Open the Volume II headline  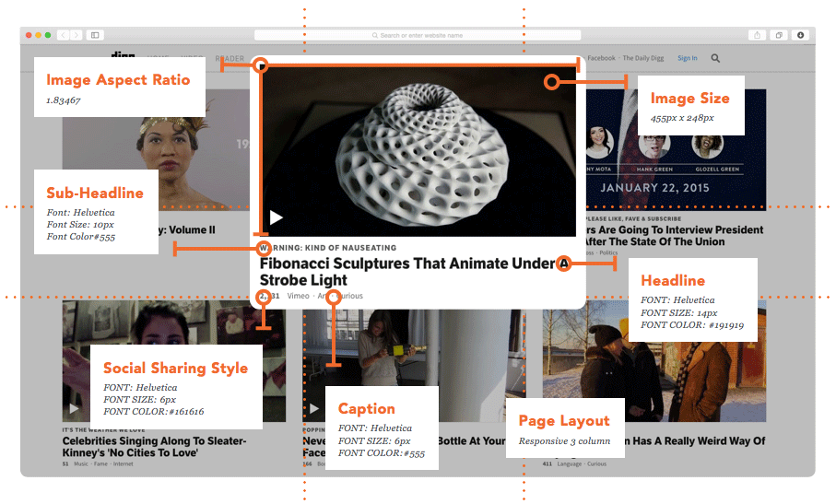[187, 230]
